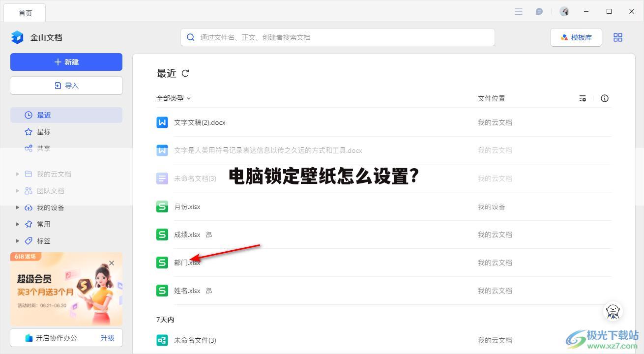Open 未命名文件(3)
Viewport: 644px width, 354px height.
[195, 340]
